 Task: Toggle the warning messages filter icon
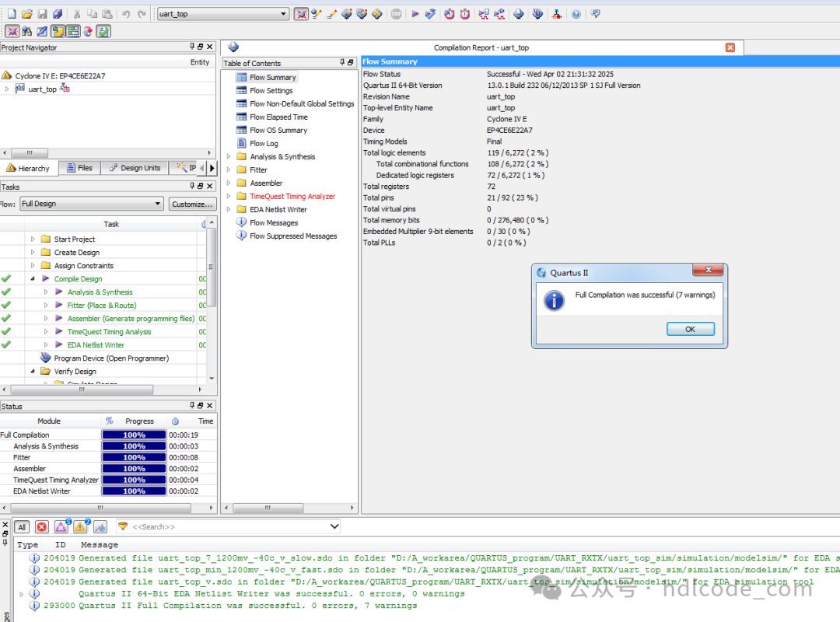81,527
